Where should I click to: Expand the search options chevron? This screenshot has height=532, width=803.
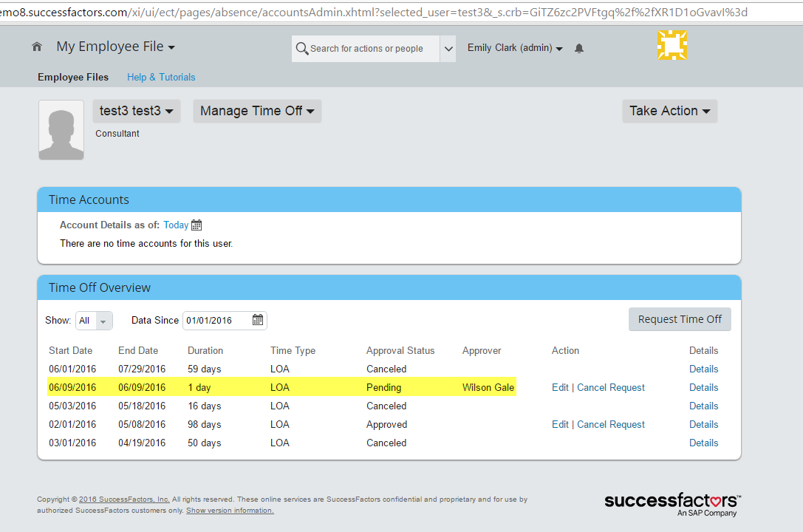(448, 49)
